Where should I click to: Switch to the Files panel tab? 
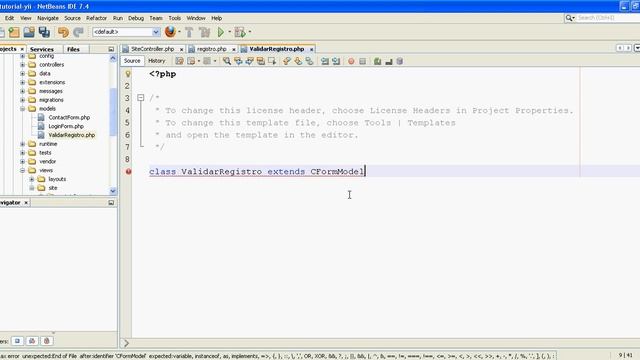[x=73, y=49]
